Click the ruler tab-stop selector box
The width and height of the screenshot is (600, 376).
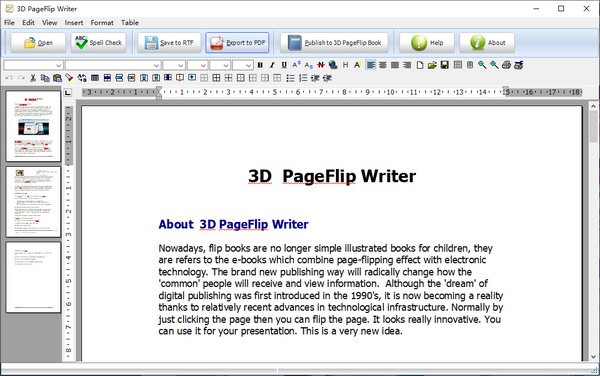tap(68, 92)
